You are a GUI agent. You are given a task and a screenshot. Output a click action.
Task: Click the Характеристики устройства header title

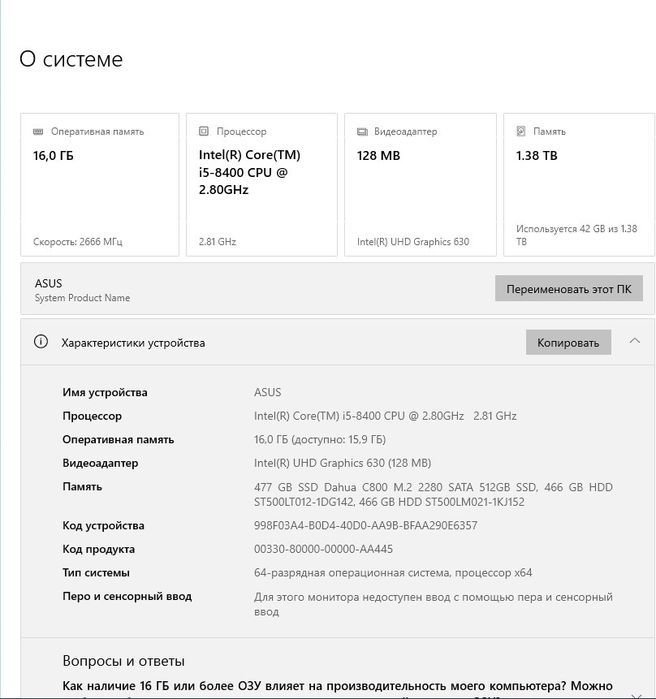tap(133, 342)
